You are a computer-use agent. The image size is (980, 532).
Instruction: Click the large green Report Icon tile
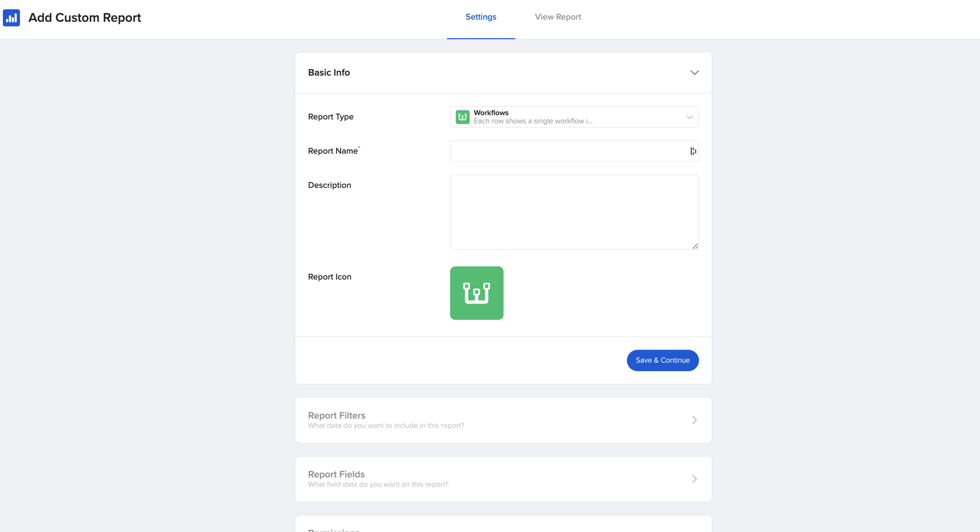[x=476, y=293]
